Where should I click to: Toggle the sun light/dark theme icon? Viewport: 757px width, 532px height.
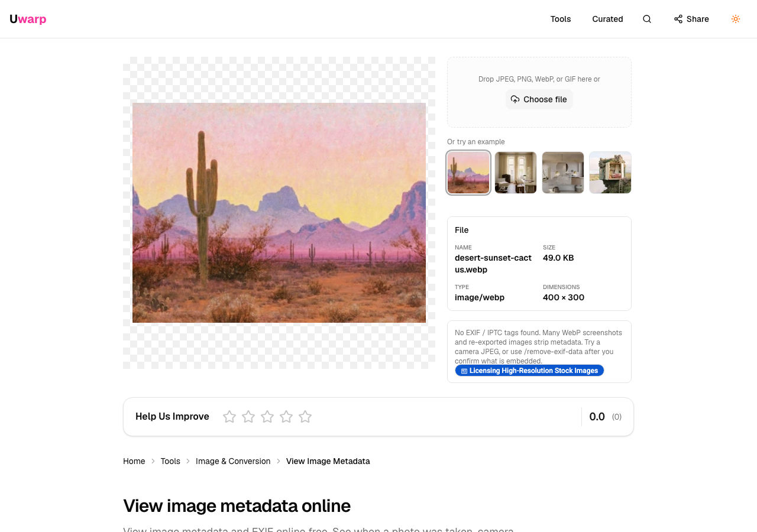click(x=736, y=19)
